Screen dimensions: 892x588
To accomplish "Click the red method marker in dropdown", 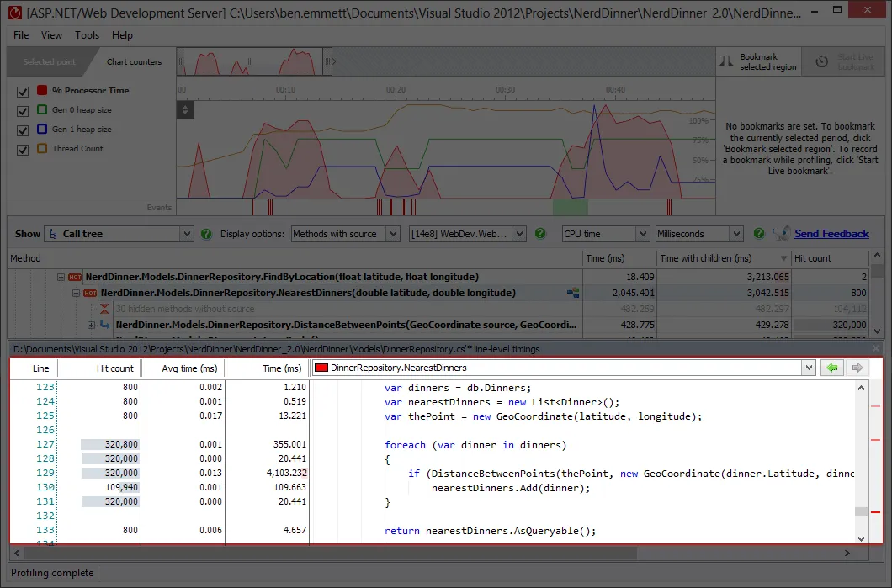I will 321,368.
